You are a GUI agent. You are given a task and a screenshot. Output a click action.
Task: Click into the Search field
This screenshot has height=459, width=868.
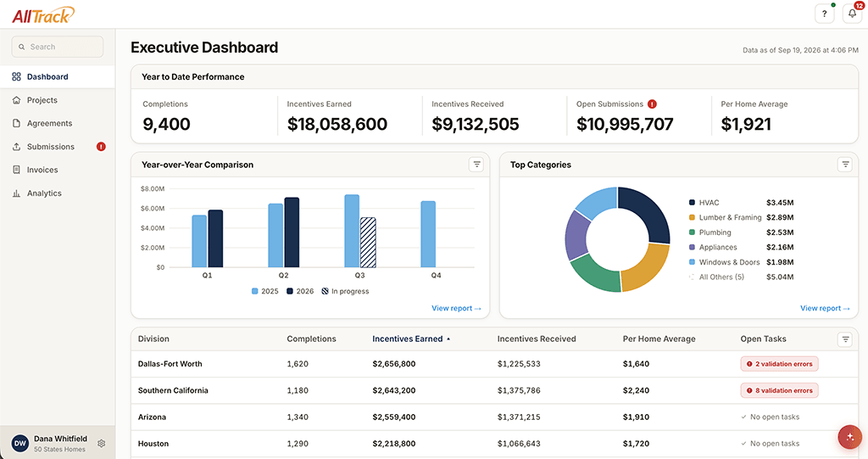[x=58, y=47]
